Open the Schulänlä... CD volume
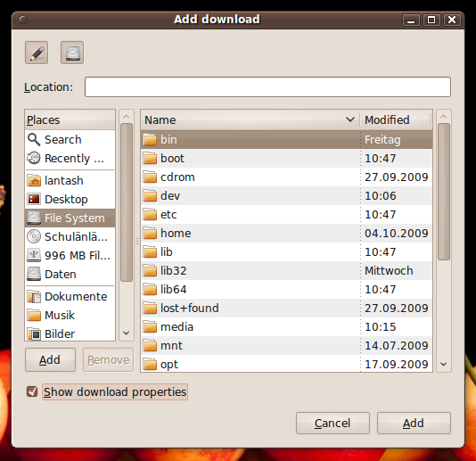The width and height of the screenshot is (476, 461). (70, 236)
